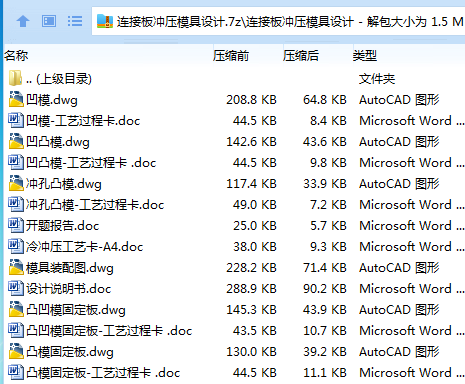The image size is (465, 384).
Task: Click the Word icon for 冷冲压工艺卡-A4.doc
Action: tap(16, 246)
